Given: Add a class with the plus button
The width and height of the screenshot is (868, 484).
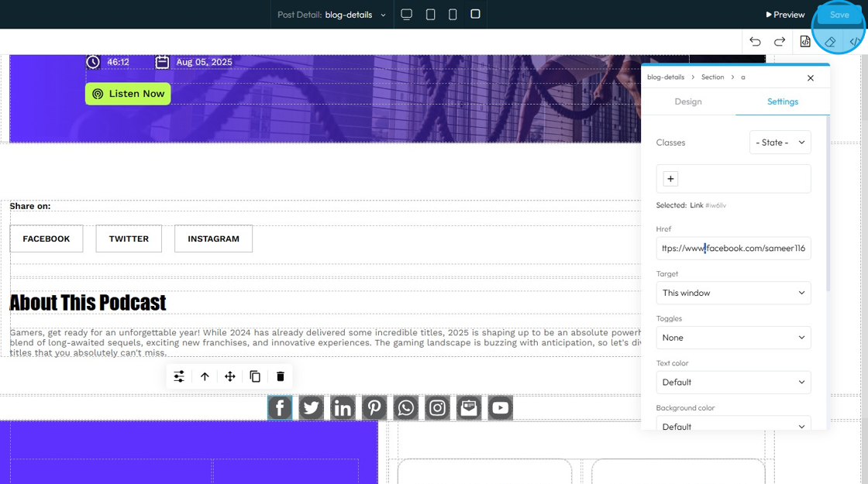Looking at the screenshot, I should [670, 179].
